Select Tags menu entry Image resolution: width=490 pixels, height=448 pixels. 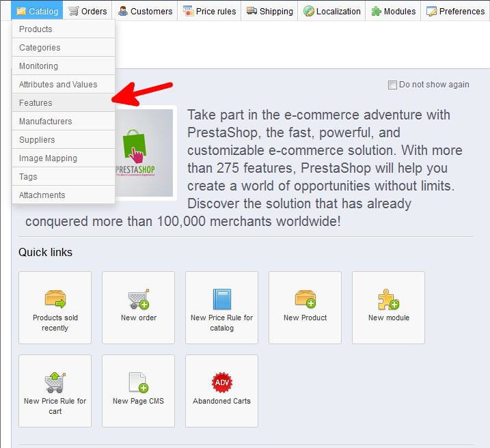(64, 176)
